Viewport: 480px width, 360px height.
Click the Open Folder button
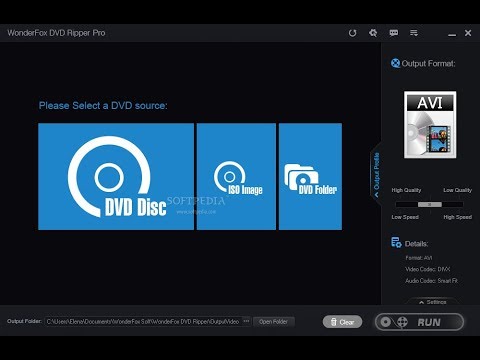pyautogui.click(x=273, y=322)
